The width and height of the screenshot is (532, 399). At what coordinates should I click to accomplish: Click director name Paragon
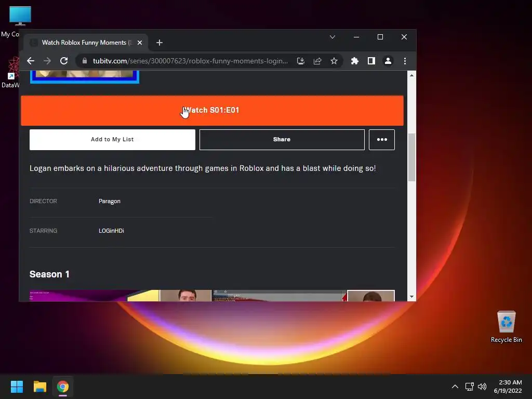pyautogui.click(x=110, y=201)
